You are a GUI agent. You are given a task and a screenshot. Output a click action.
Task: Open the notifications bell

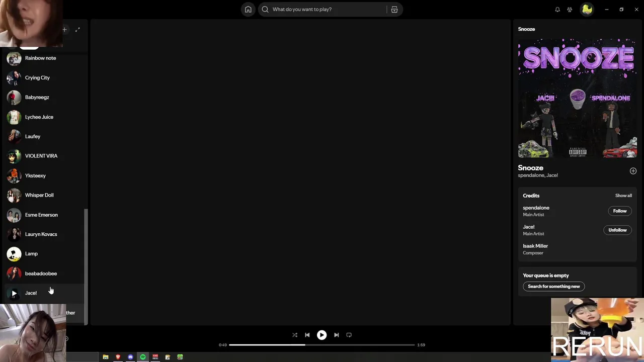[557, 10]
